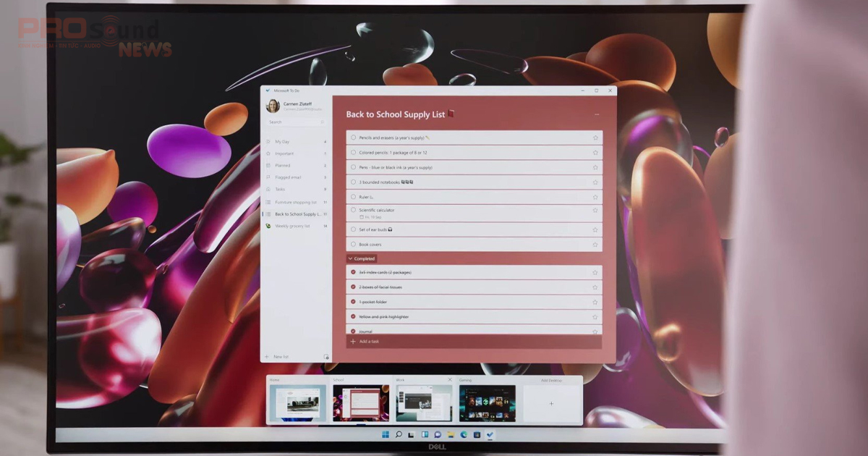Open the Furniture shopping list
Viewport: 868px width, 456px height.
click(x=292, y=201)
